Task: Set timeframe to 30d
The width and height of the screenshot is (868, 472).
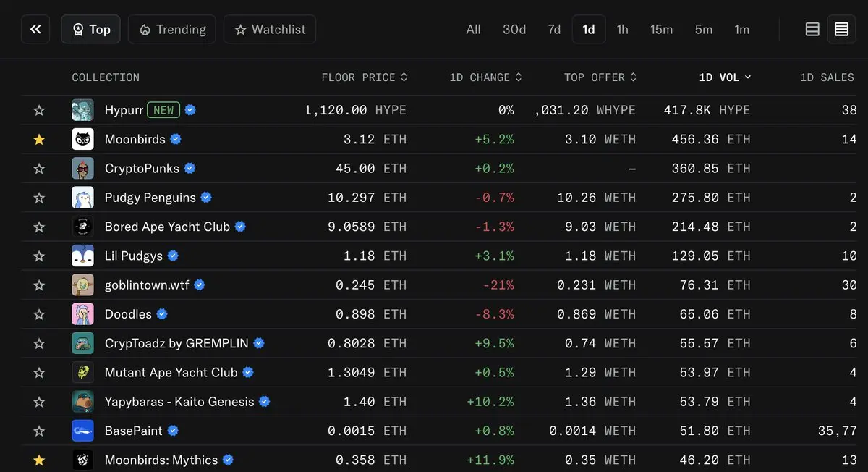Action: pos(514,30)
